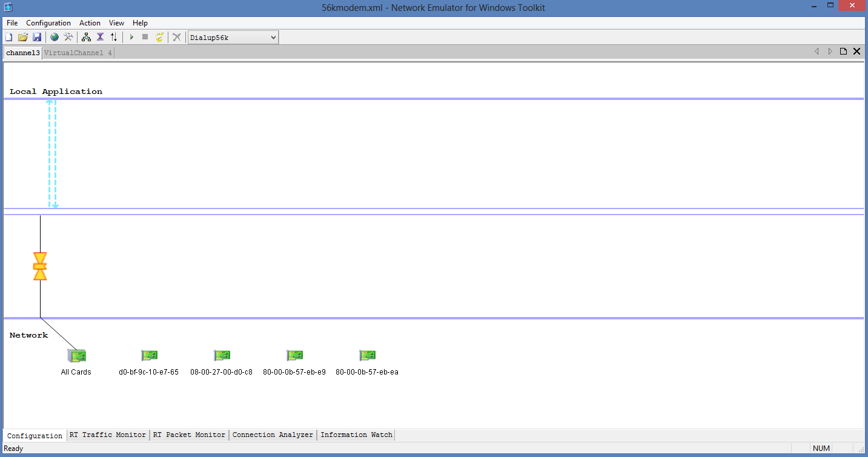Open the Dialup56k configuration dropdown
The height and width of the screenshot is (457, 868).
coord(233,37)
